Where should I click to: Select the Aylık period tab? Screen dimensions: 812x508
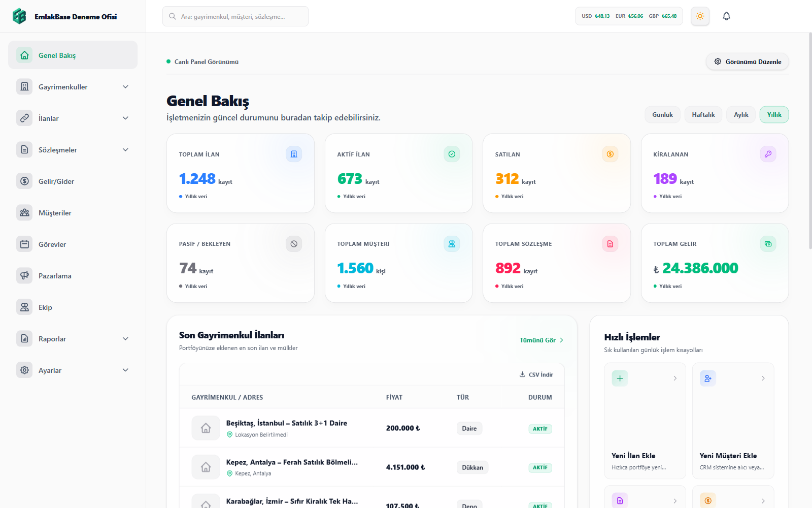pyautogui.click(x=741, y=115)
